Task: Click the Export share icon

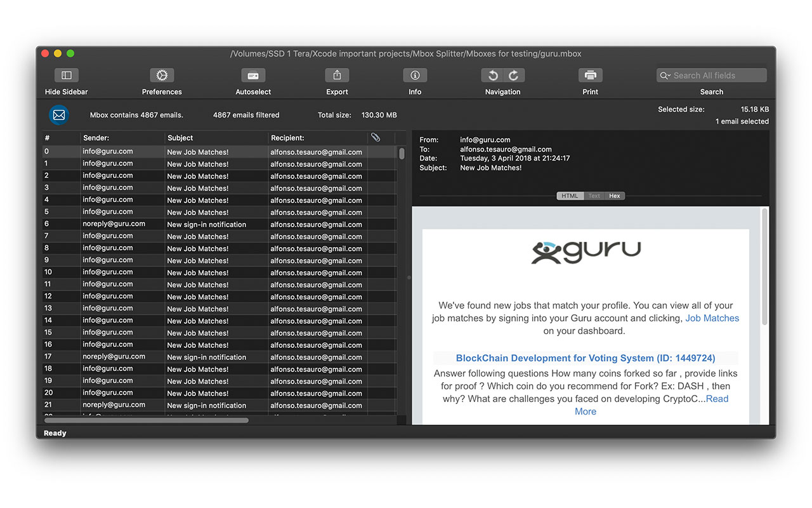Action: [x=337, y=75]
